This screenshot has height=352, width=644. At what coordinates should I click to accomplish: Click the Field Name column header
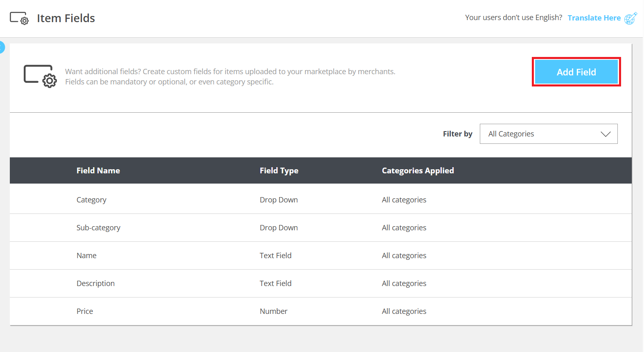click(x=98, y=171)
